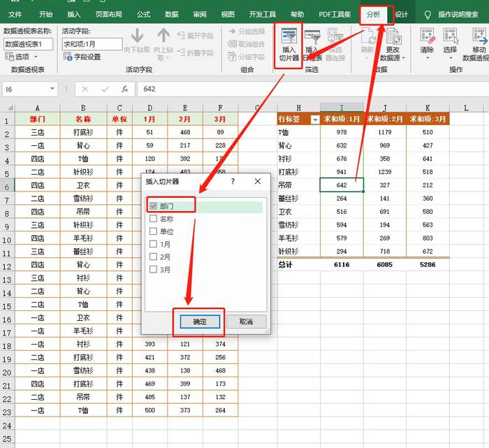Open 字段设置 (Field Settings)
Screen dimensions: 489x448
[83, 57]
